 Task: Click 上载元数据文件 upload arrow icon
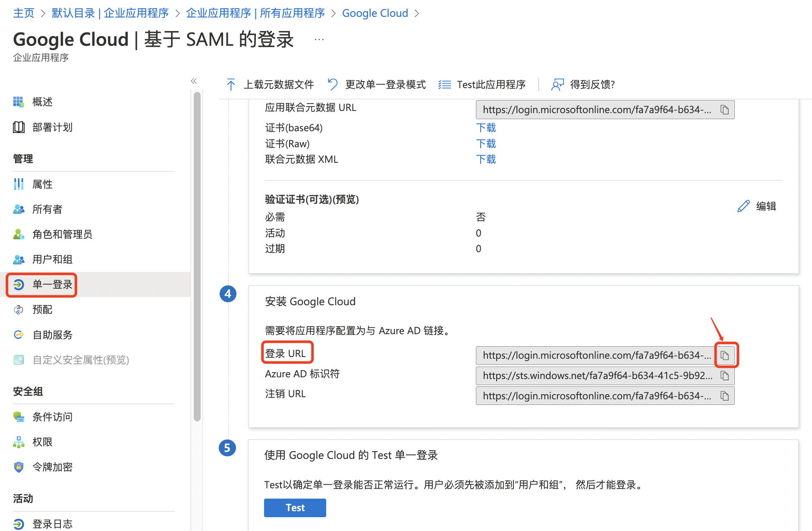tap(231, 85)
